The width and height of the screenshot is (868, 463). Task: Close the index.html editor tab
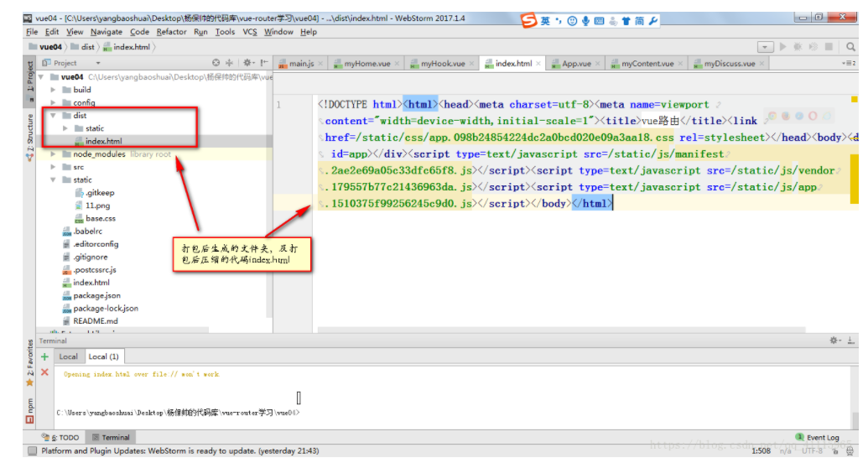(x=538, y=64)
